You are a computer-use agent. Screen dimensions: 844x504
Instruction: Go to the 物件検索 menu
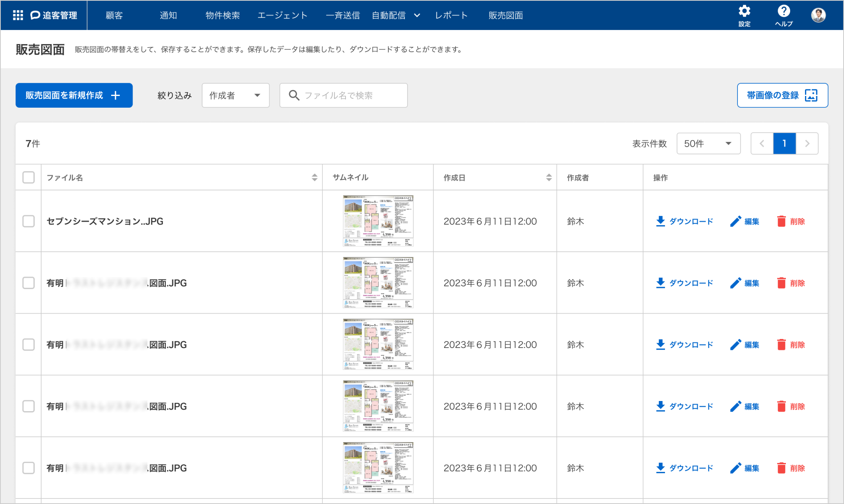point(223,15)
